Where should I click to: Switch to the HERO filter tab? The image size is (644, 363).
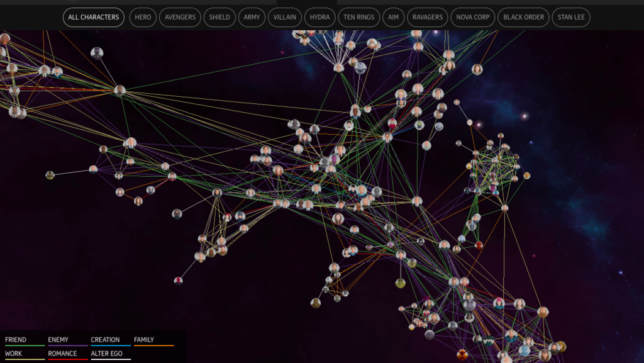(142, 17)
